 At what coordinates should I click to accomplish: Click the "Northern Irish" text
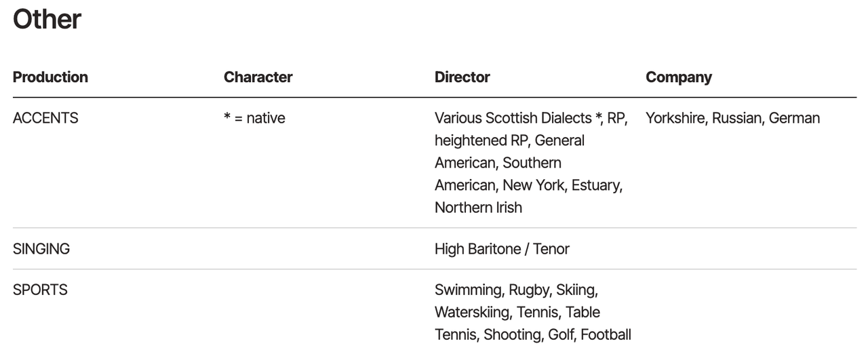478,208
